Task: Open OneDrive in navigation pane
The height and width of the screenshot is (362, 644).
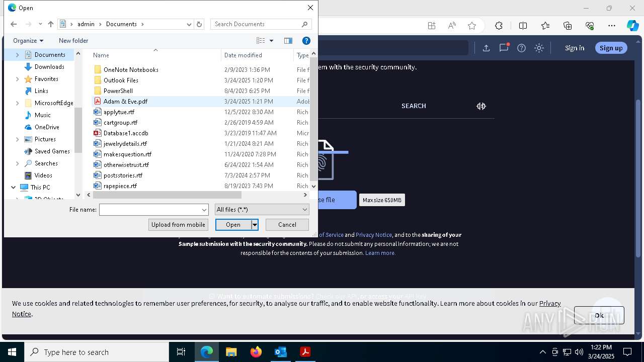Action: click(x=47, y=127)
